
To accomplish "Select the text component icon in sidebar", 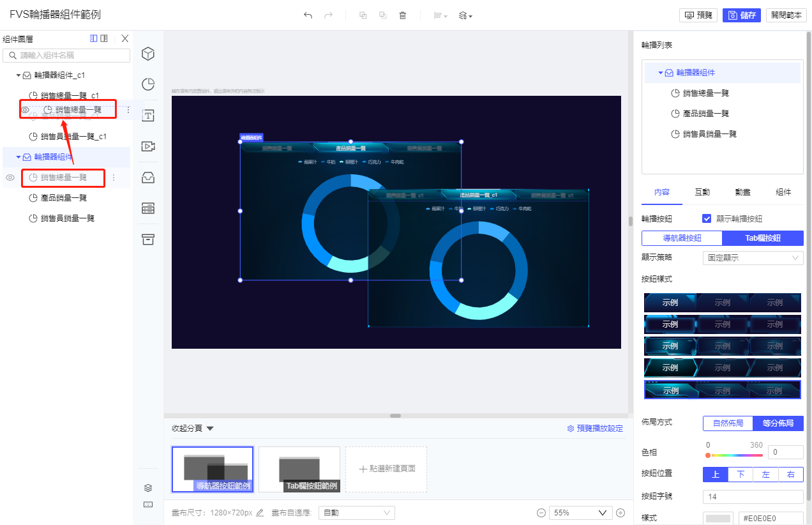I will [x=148, y=115].
